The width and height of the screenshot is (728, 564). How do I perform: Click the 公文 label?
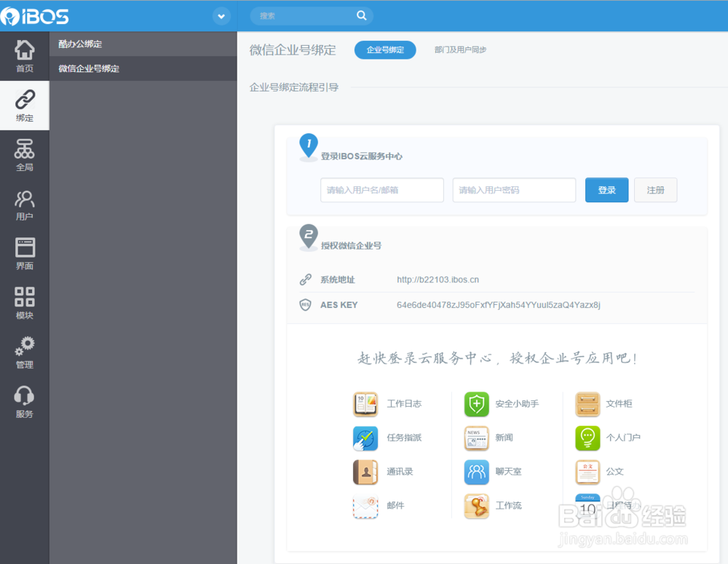[x=614, y=472]
